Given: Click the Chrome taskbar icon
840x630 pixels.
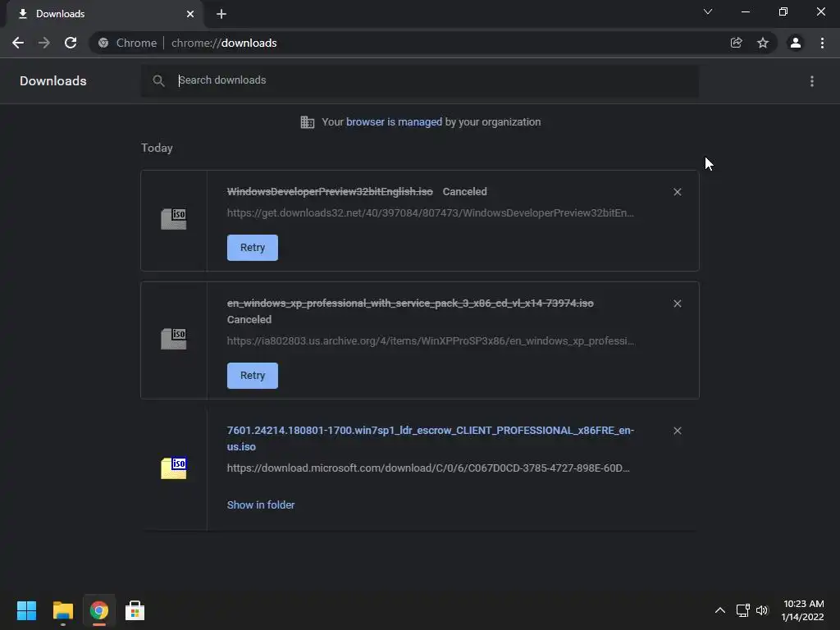Looking at the screenshot, I should tap(98, 610).
